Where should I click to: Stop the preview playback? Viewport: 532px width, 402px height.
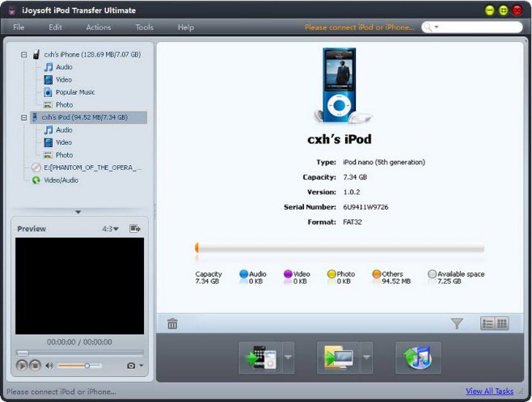(x=35, y=366)
